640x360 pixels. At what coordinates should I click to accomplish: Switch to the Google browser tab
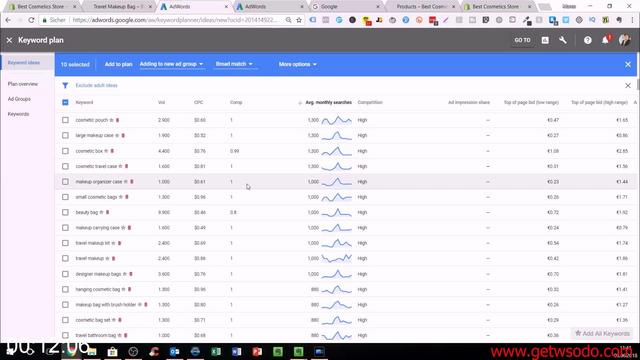click(345, 7)
